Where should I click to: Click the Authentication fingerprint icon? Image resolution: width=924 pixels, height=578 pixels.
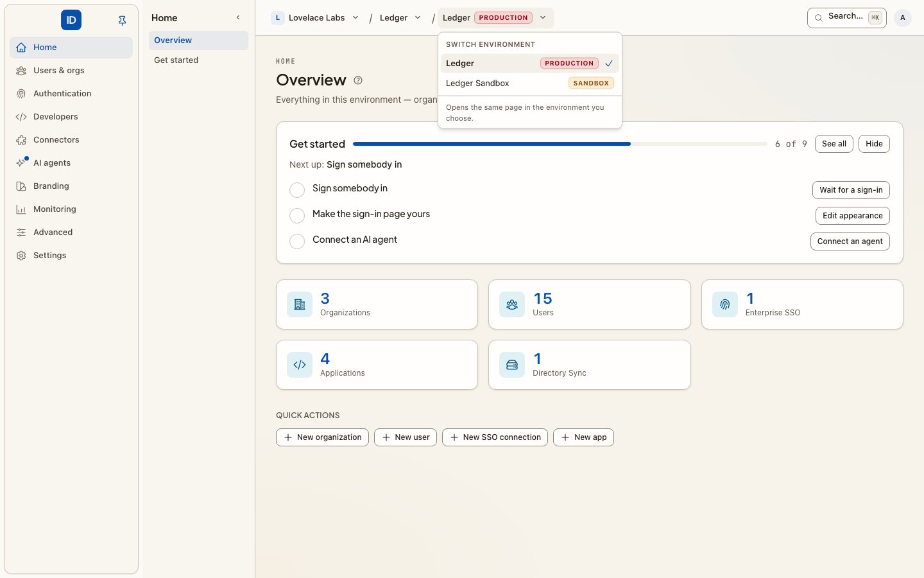tap(21, 94)
